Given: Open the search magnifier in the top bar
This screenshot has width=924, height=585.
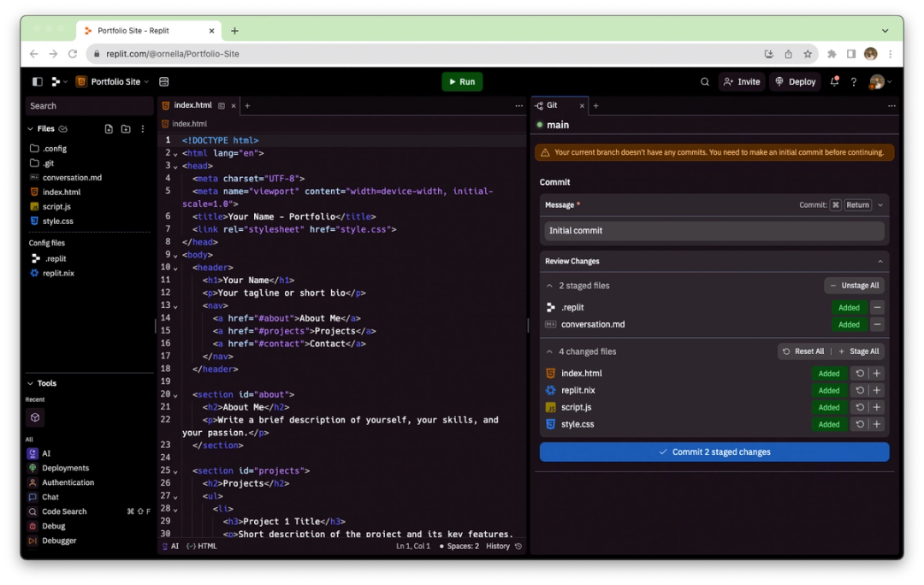Looking at the screenshot, I should click(704, 81).
